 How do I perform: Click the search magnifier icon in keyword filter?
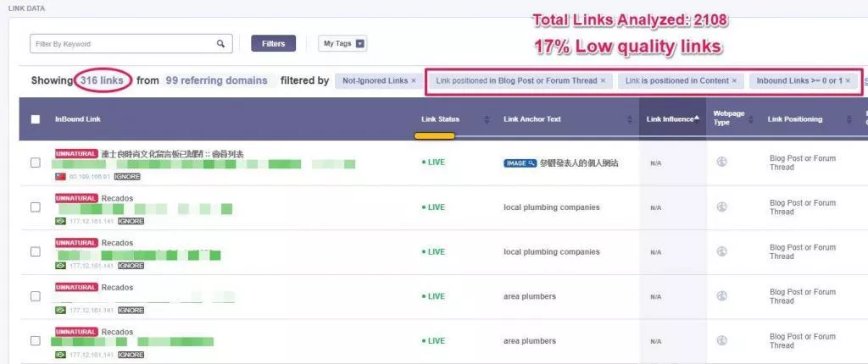(221, 44)
